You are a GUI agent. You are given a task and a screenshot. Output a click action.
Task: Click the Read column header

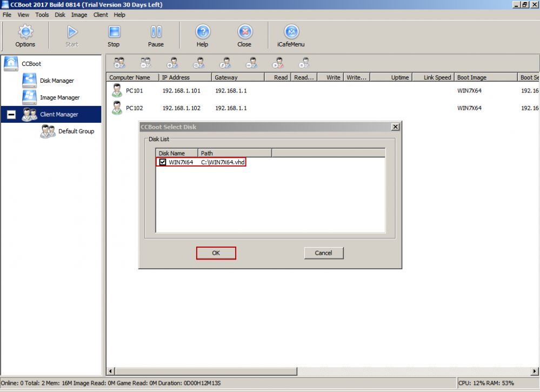(x=278, y=77)
